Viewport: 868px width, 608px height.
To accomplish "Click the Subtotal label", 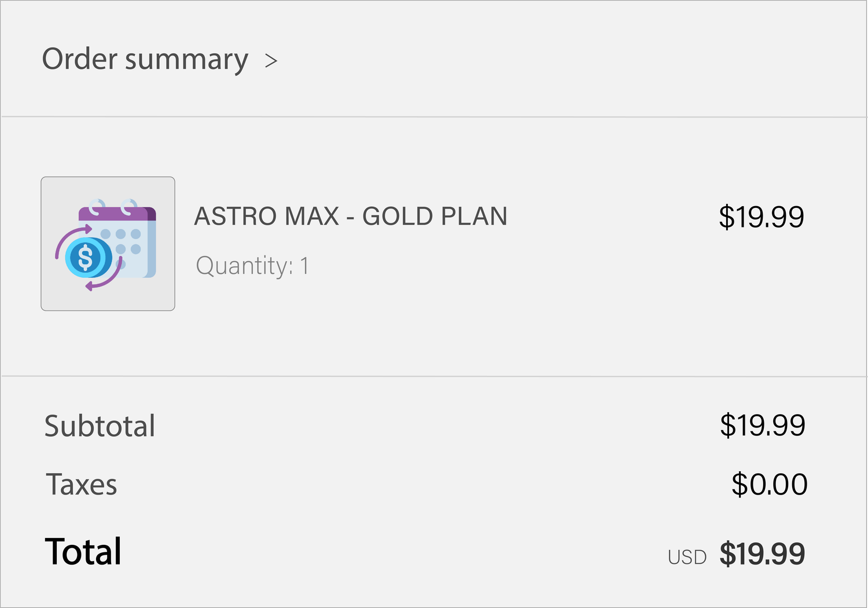I will tap(100, 426).
